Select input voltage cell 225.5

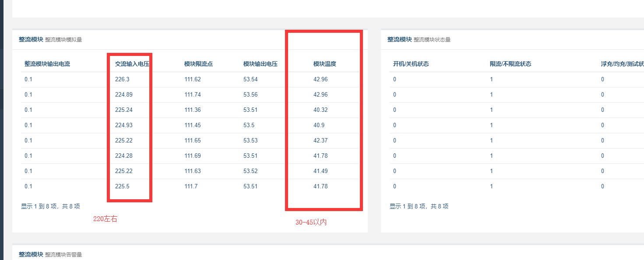122,186
